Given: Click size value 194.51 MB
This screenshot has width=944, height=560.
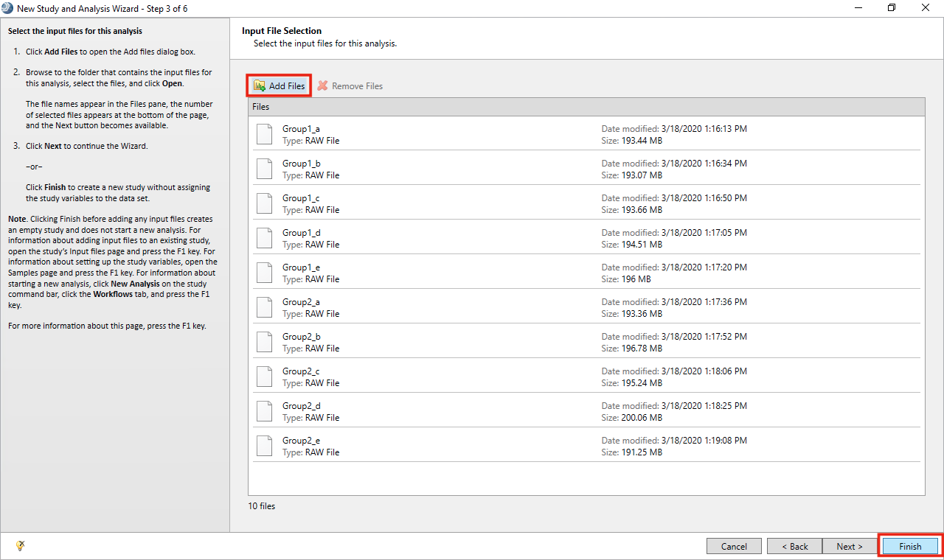Looking at the screenshot, I should pyautogui.click(x=642, y=245).
